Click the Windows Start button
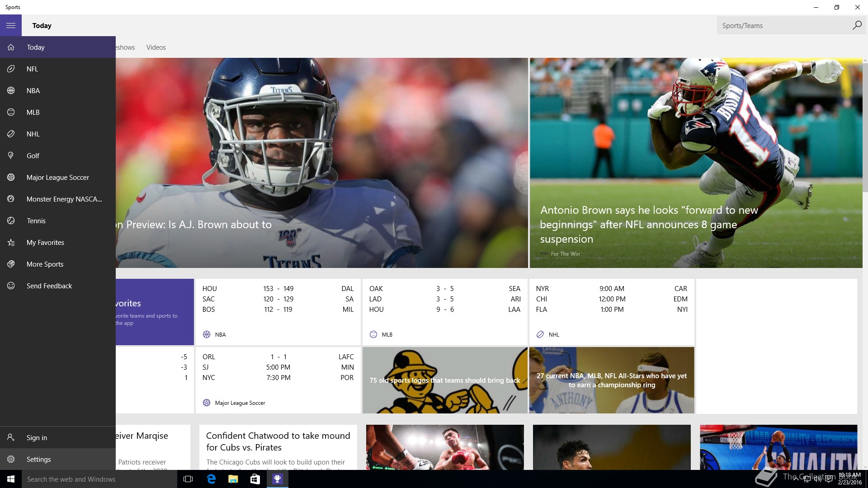Image resolution: width=868 pixels, height=488 pixels. coord(11,479)
